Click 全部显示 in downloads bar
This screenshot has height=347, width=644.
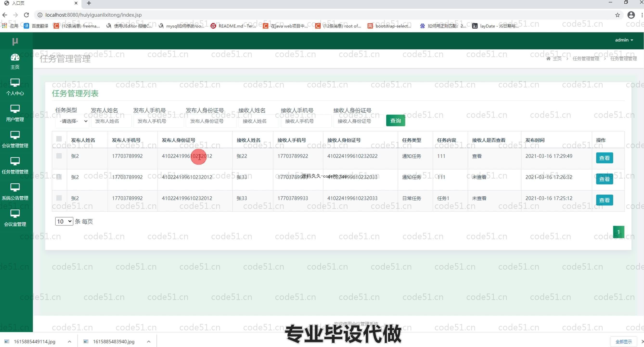pos(624,341)
